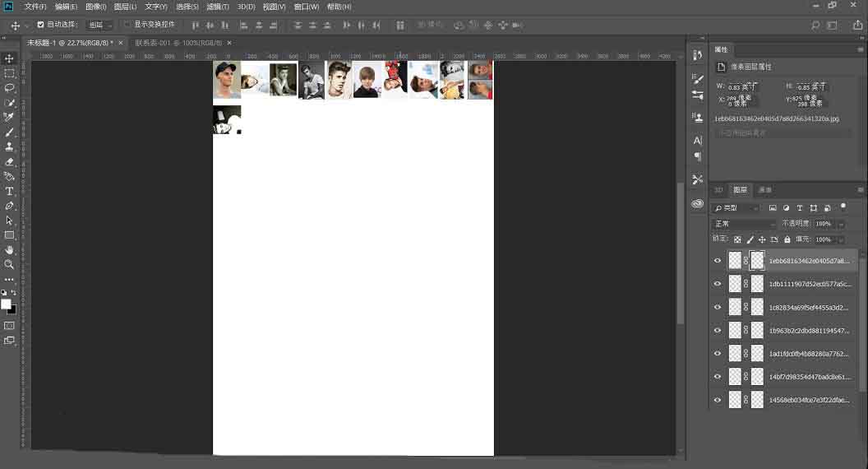This screenshot has height=469, width=868.
Task: Filter layers by type layer icon
Action: coord(799,208)
